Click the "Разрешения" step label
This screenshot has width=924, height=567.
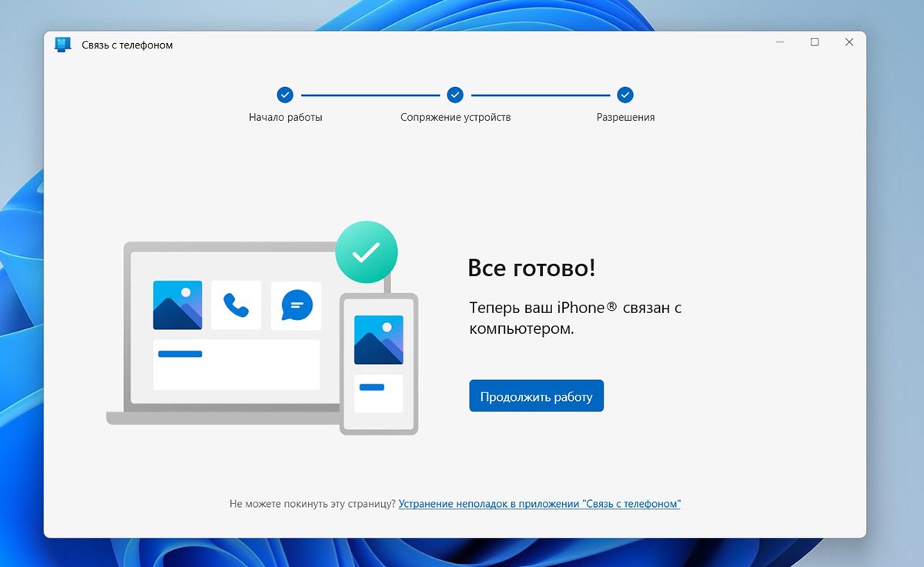(625, 118)
